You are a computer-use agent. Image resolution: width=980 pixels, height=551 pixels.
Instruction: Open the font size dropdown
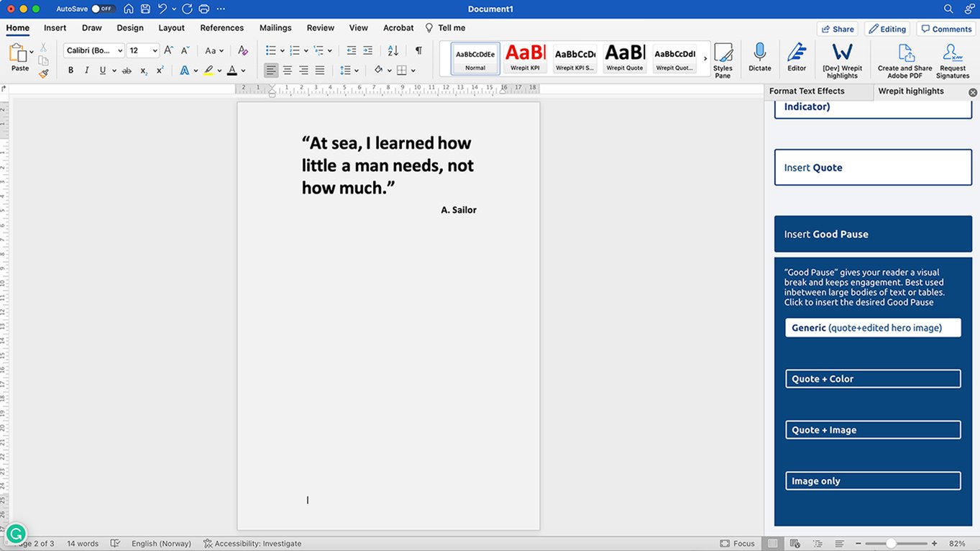click(155, 51)
